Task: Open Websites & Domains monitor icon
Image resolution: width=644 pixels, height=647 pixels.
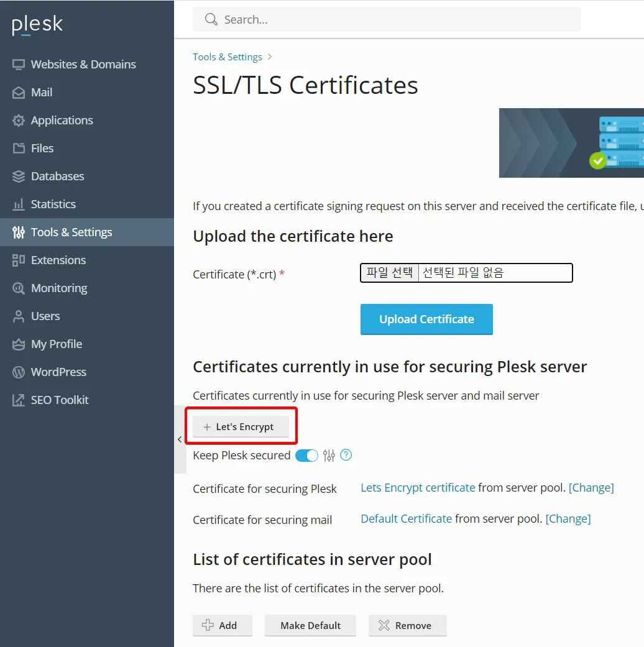Action: (19, 65)
